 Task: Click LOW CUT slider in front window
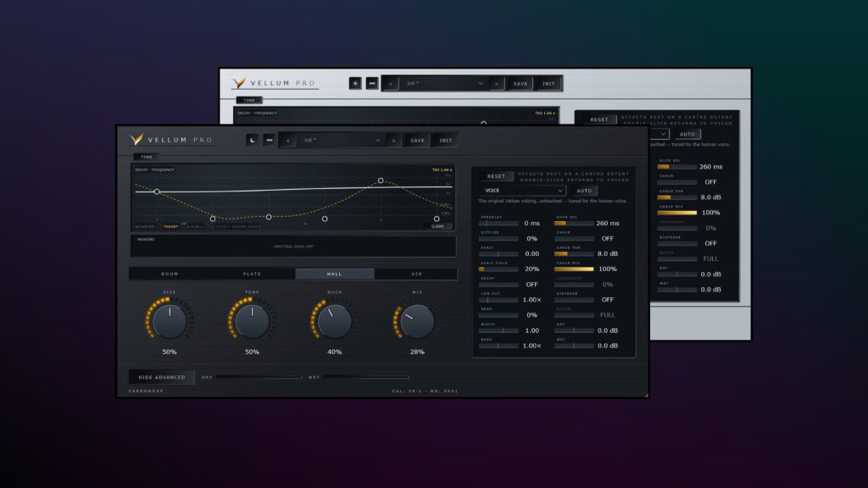498,300
